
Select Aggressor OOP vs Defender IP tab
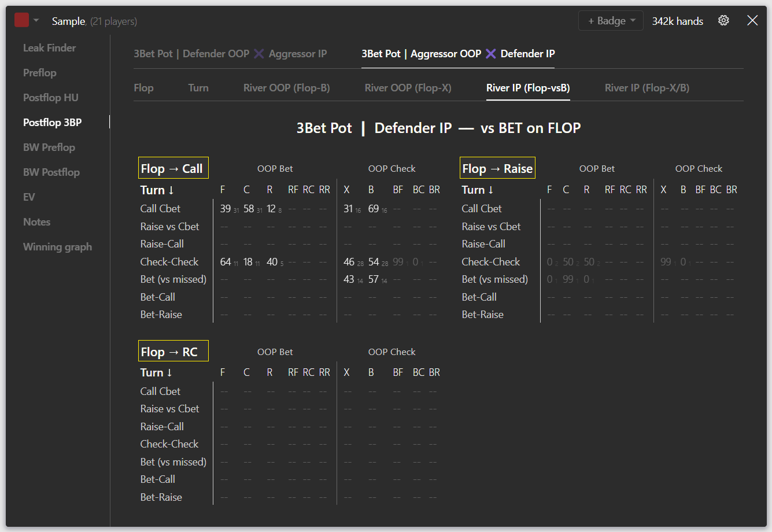click(458, 54)
